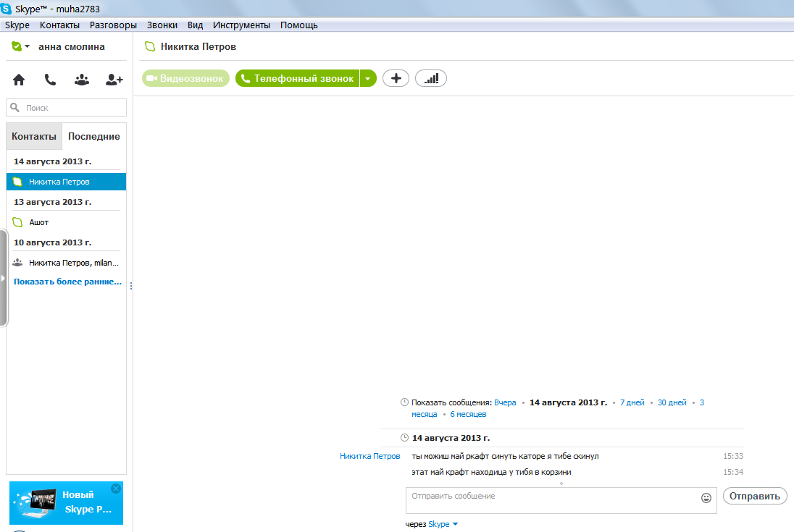The width and height of the screenshot is (794, 532).
Task: Open the Skype home screen icon
Action: [19, 80]
